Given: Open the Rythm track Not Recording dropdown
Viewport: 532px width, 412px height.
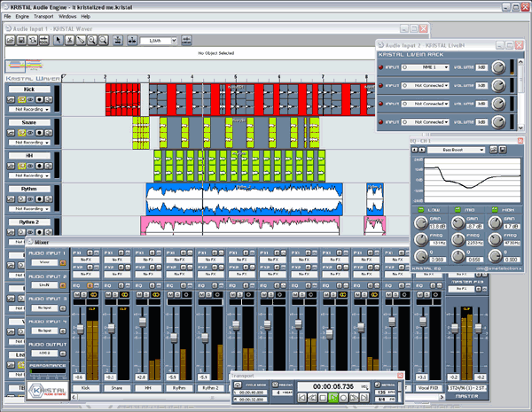Looking at the screenshot, I should pyautogui.click(x=29, y=209).
